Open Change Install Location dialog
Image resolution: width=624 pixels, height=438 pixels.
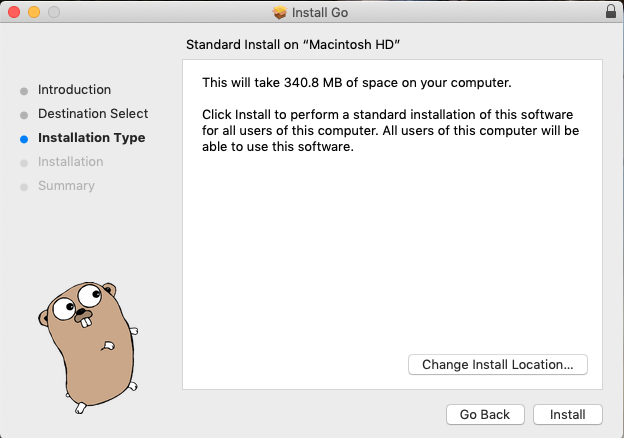click(x=497, y=364)
